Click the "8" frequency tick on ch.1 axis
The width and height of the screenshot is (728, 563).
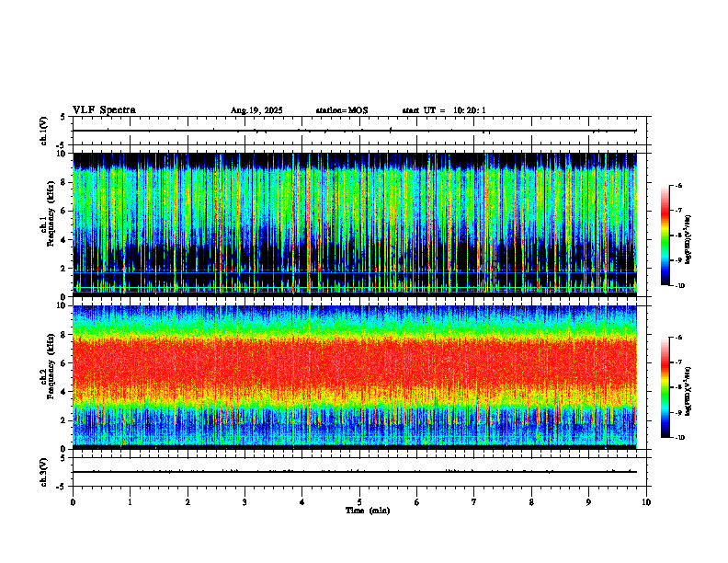click(65, 182)
